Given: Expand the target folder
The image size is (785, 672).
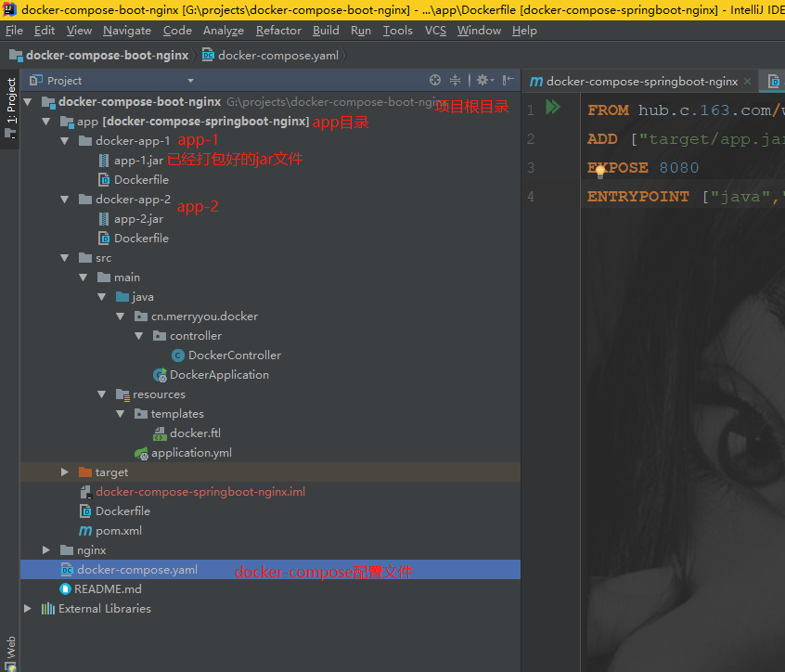Looking at the screenshot, I should pyautogui.click(x=65, y=472).
